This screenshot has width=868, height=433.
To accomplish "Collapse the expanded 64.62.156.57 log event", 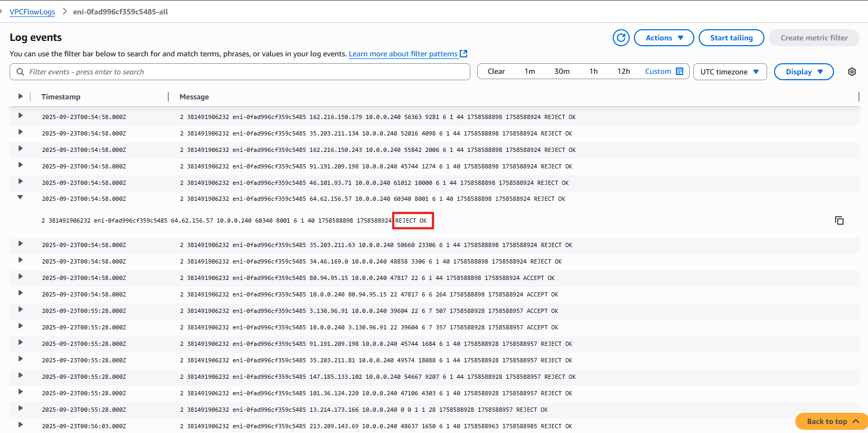I will (x=20, y=198).
